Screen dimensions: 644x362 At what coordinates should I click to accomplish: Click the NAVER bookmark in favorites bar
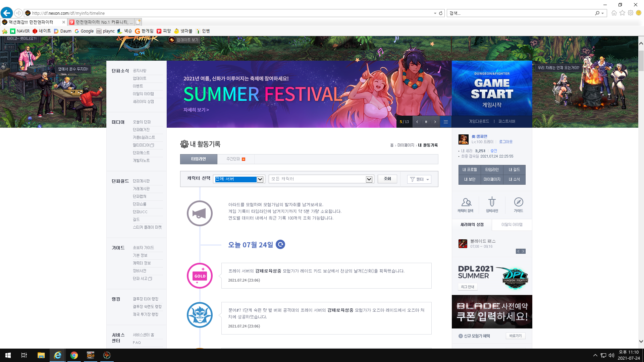point(20,31)
